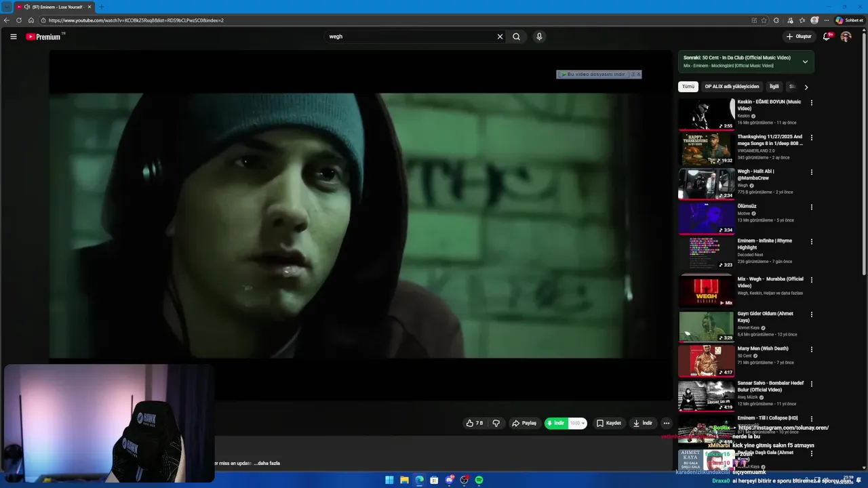Open options for Thanksgiving 11/27/2025 video
This screenshot has height=488, width=868.
tap(812, 138)
